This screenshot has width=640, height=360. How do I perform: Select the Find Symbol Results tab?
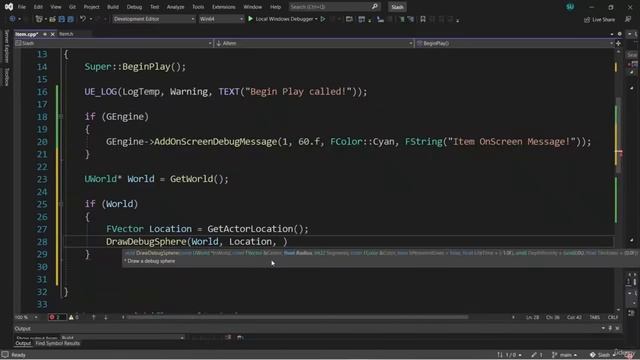click(x=58, y=343)
